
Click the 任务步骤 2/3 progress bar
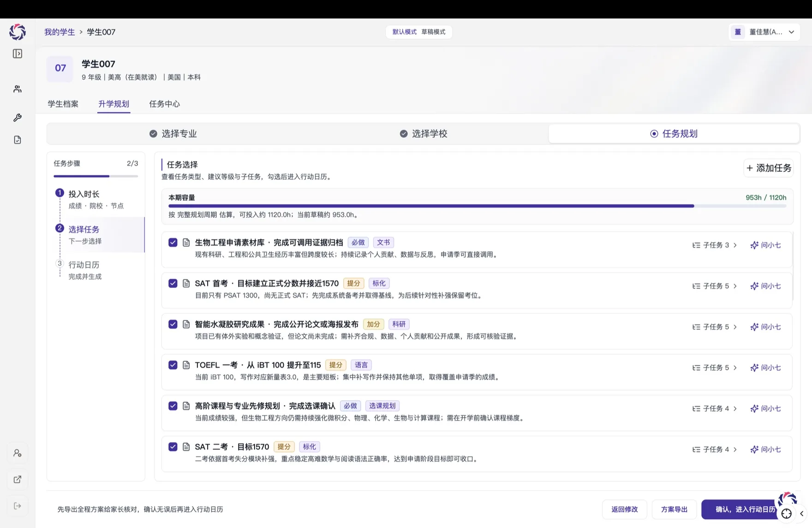click(96, 176)
